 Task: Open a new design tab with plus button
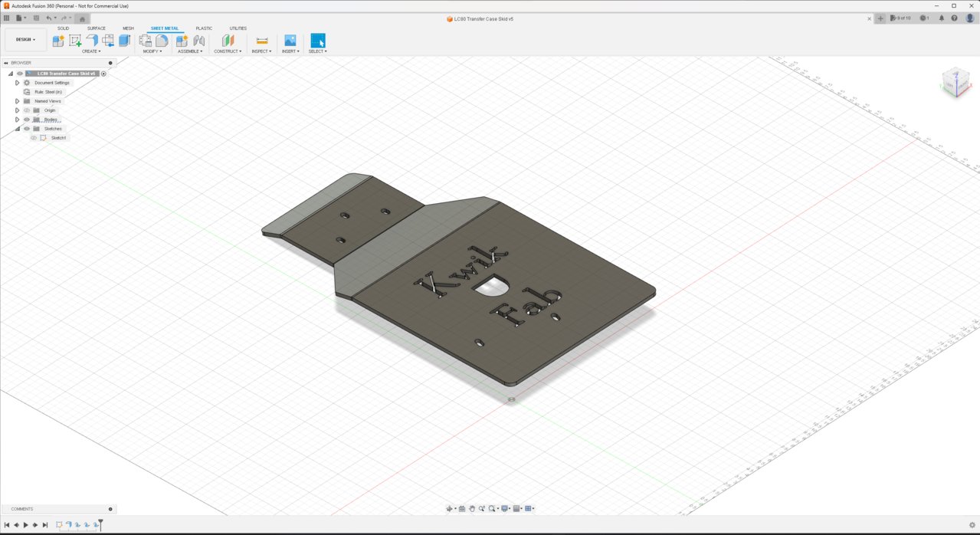click(880, 18)
